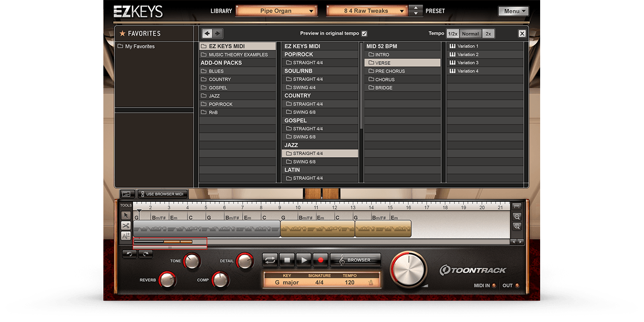The width and height of the screenshot is (644, 322).
Task: Change time signature 4/4 field
Action: click(x=319, y=282)
